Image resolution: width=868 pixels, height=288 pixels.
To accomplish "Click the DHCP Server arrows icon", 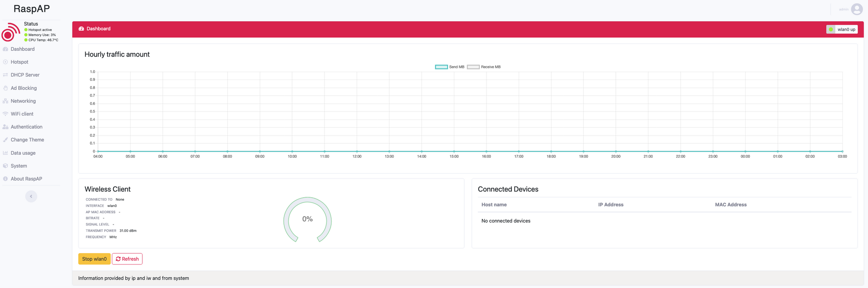I will (5, 75).
